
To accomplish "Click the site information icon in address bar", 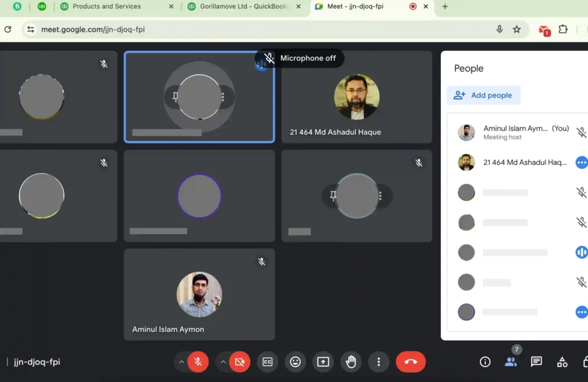I will 31,29.
